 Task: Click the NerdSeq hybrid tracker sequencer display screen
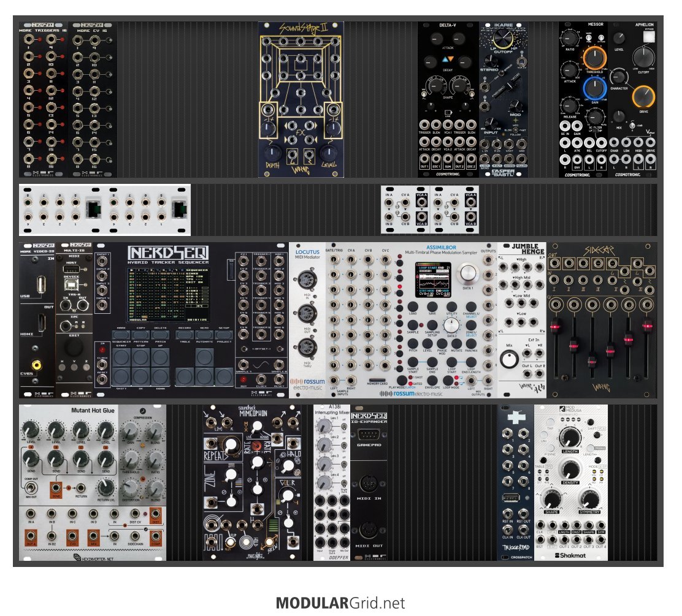click(x=168, y=295)
